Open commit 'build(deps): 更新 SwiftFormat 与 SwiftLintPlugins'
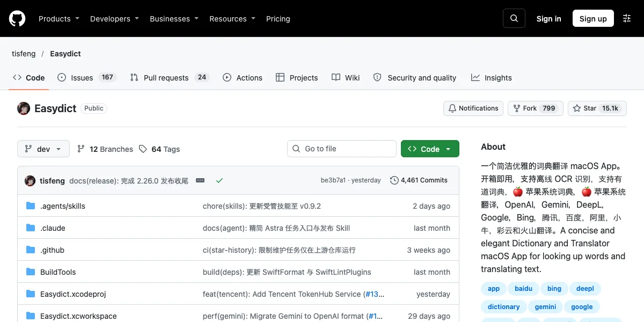 pos(287,272)
